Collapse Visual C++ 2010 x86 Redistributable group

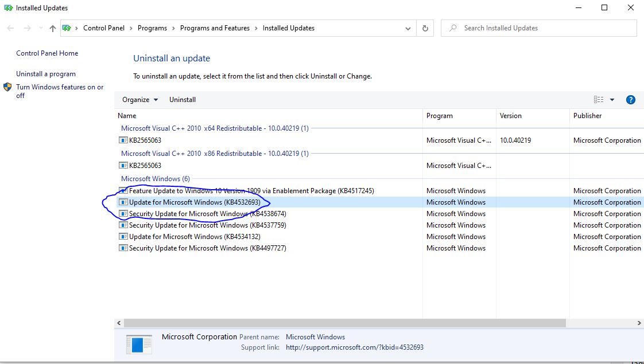point(215,154)
